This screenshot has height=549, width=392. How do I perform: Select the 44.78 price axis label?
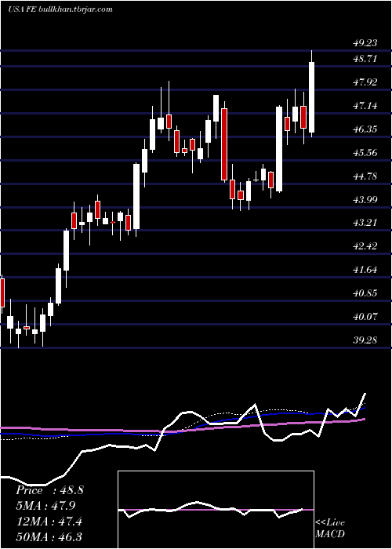click(365, 176)
